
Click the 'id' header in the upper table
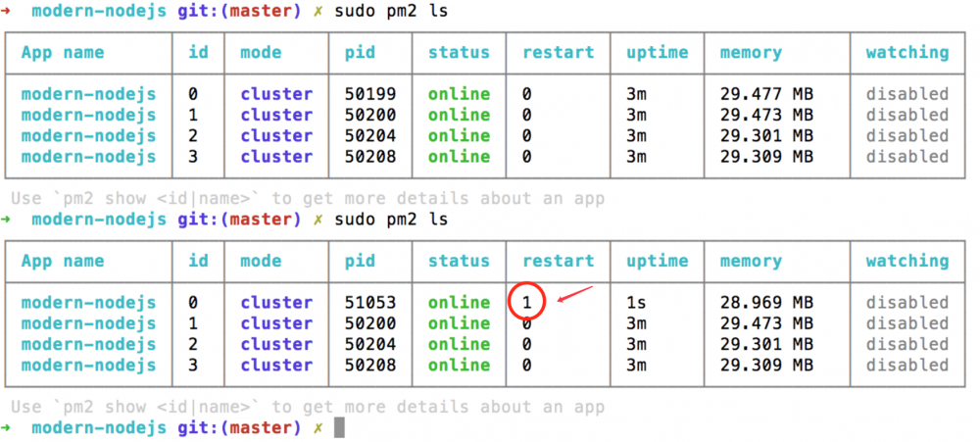point(198,53)
